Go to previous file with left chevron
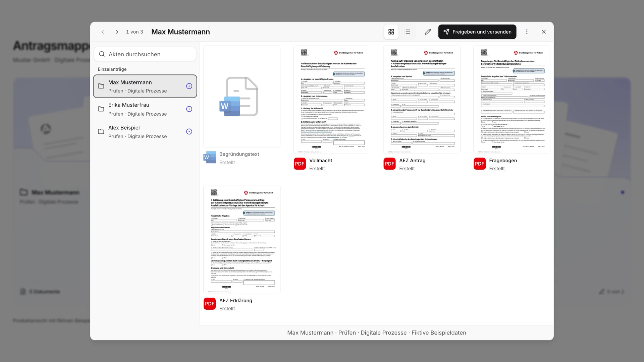This screenshot has width=644, height=362. [x=103, y=32]
